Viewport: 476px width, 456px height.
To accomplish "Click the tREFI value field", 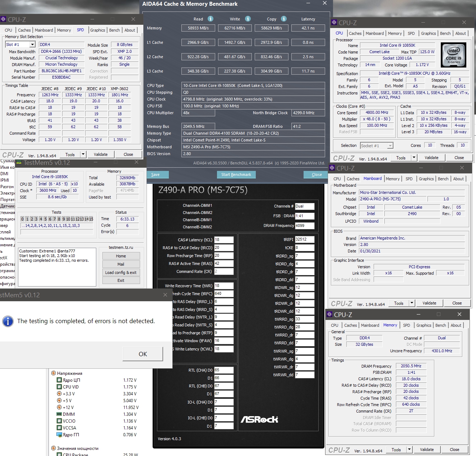I will click(305, 239).
